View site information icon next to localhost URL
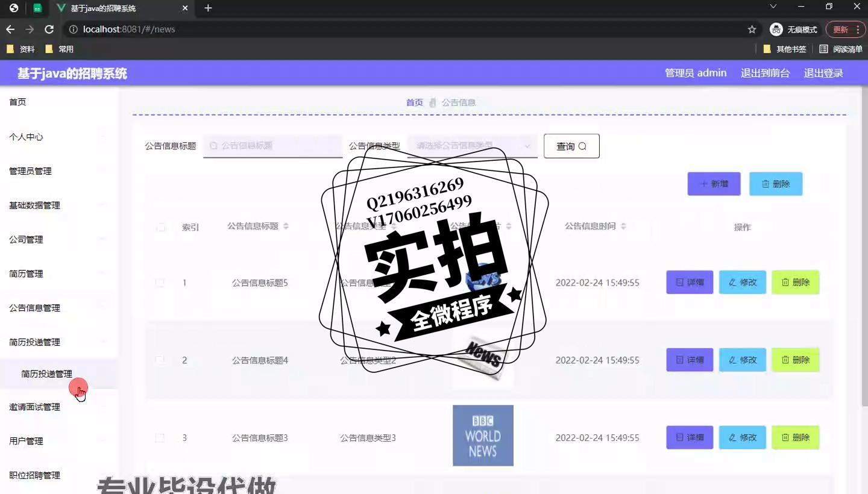This screenshot has height=494, width=868. [74, 30]
